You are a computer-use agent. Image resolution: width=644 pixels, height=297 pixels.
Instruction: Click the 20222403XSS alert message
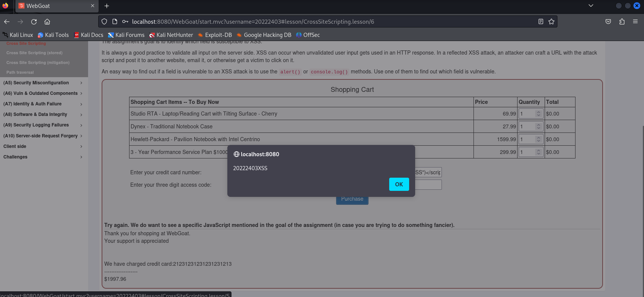point(250,168)
